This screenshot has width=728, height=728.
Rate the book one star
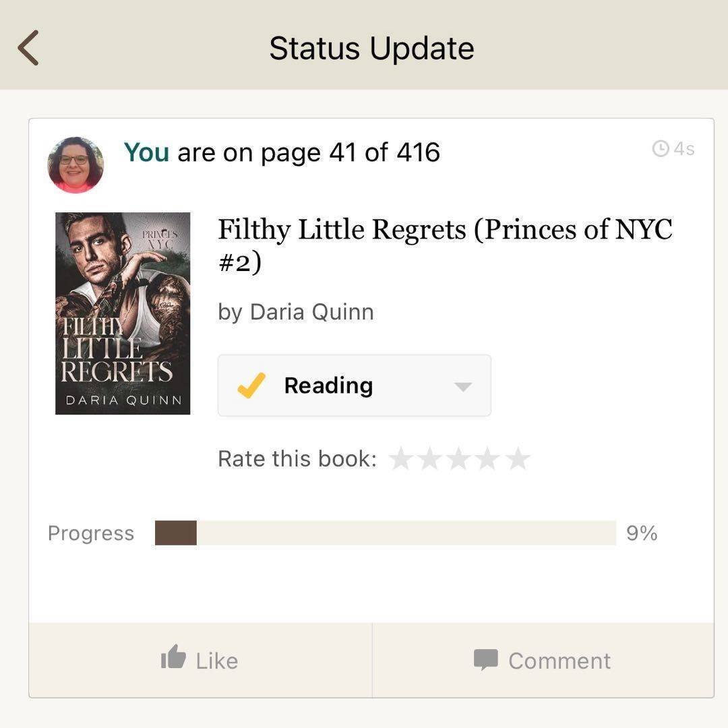click(x=401, y=459)
